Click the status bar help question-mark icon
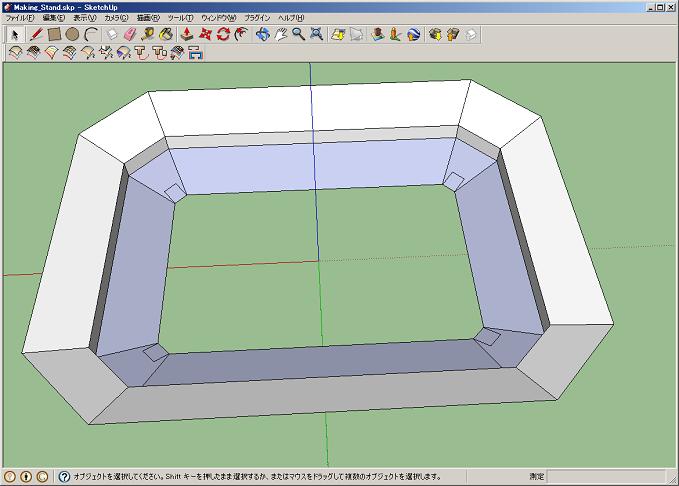 click(64, 477)
